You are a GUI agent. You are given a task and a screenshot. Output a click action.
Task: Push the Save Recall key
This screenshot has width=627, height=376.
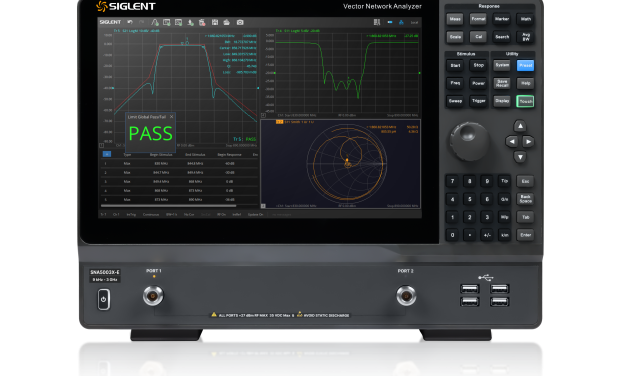pos(502,83)
